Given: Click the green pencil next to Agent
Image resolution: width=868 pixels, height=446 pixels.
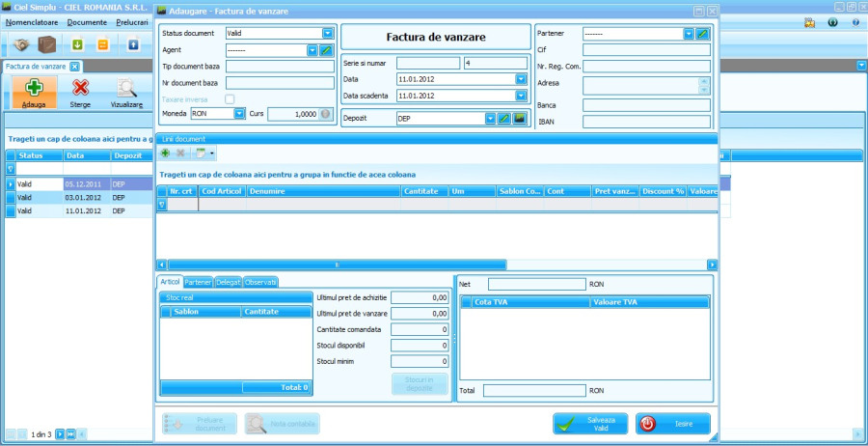Looking at the screenshot, I should click(x=327, y=49).
